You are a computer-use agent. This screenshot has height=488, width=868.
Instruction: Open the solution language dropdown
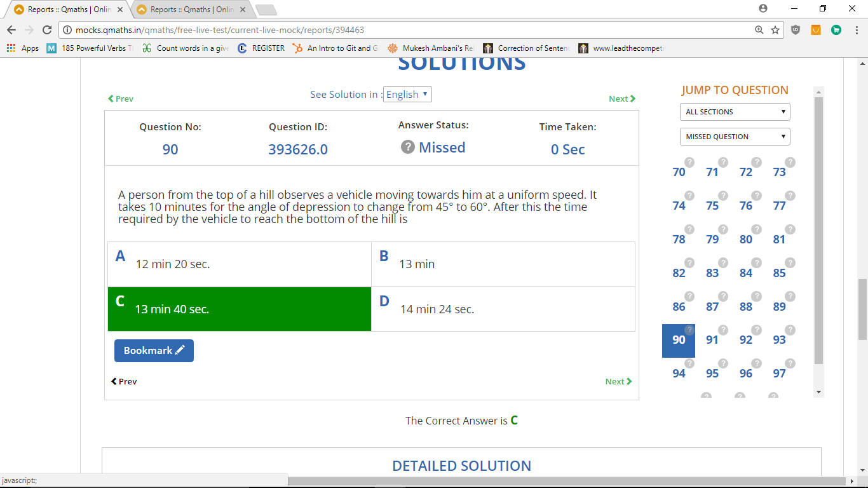click(x=407, y=95)
